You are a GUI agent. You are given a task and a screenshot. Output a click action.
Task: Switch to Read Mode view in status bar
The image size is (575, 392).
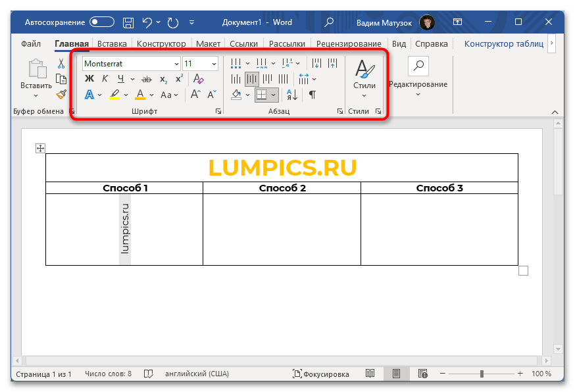click(x=370, y=374)
